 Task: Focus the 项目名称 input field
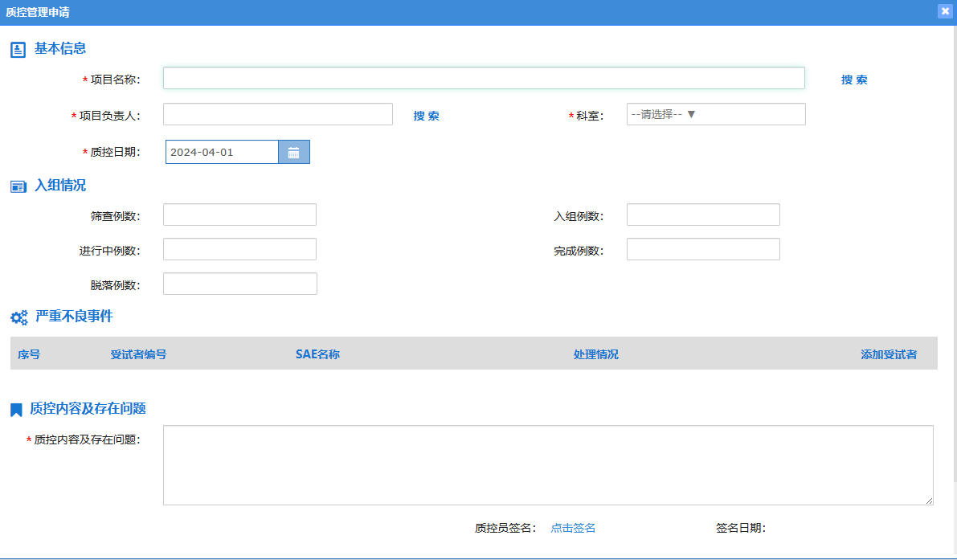(x=484, y=78)
